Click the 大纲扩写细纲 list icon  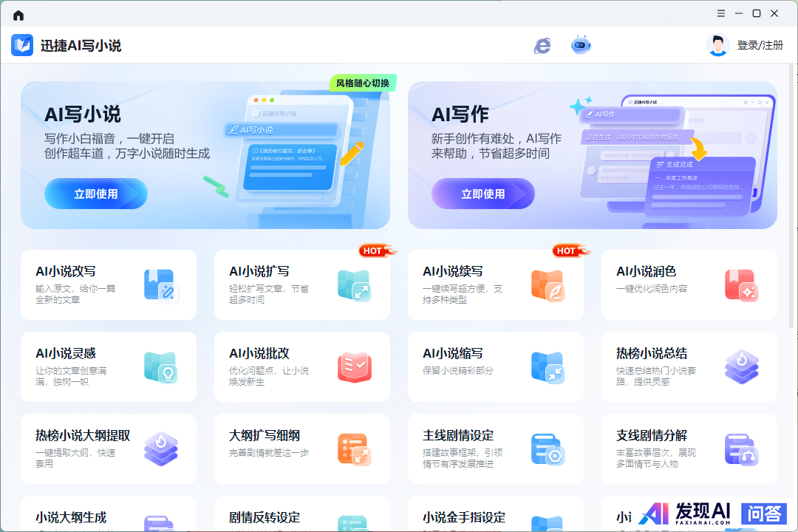(x=354, y=449)
